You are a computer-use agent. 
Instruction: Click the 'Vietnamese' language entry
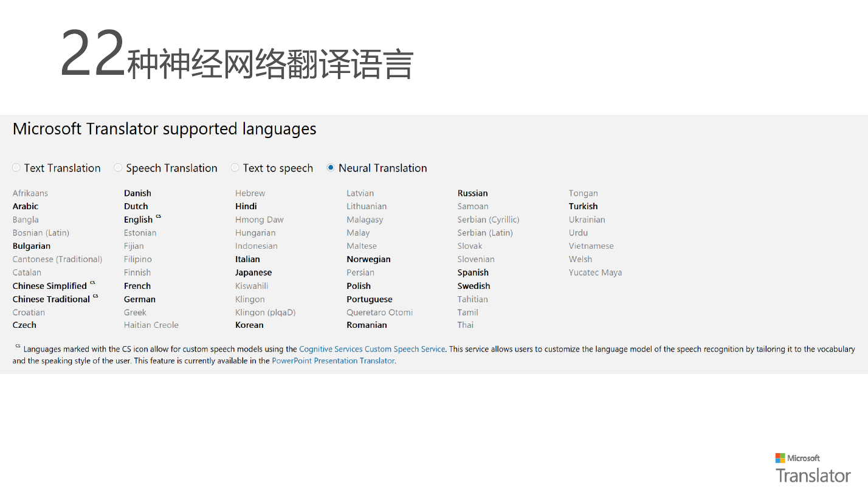point(591,246)
